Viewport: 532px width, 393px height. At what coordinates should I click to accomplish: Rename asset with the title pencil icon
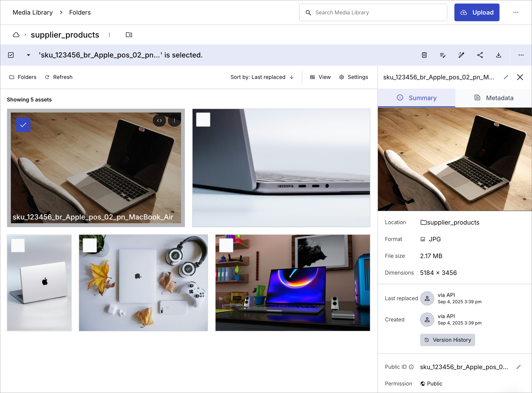[506, 77]
